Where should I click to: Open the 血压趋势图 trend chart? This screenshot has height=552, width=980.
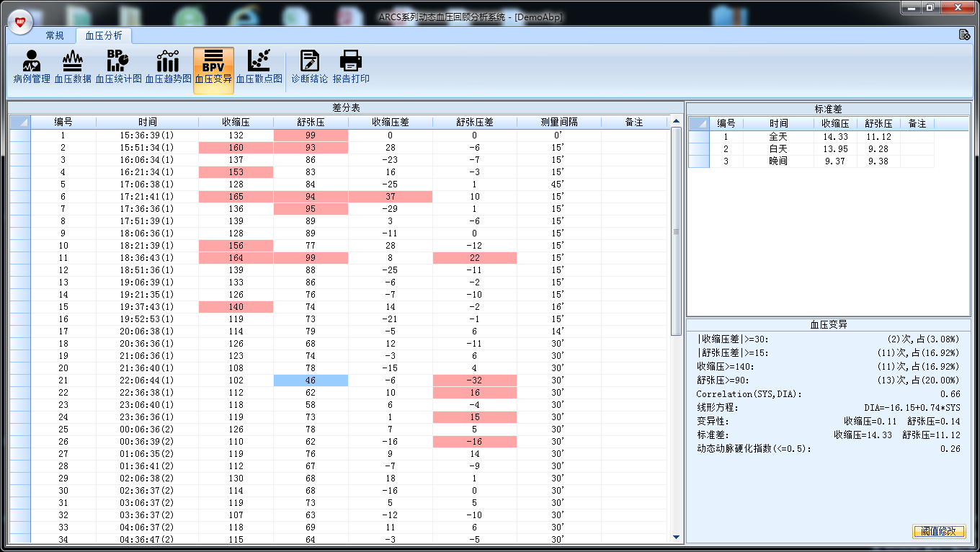point(168,68)
